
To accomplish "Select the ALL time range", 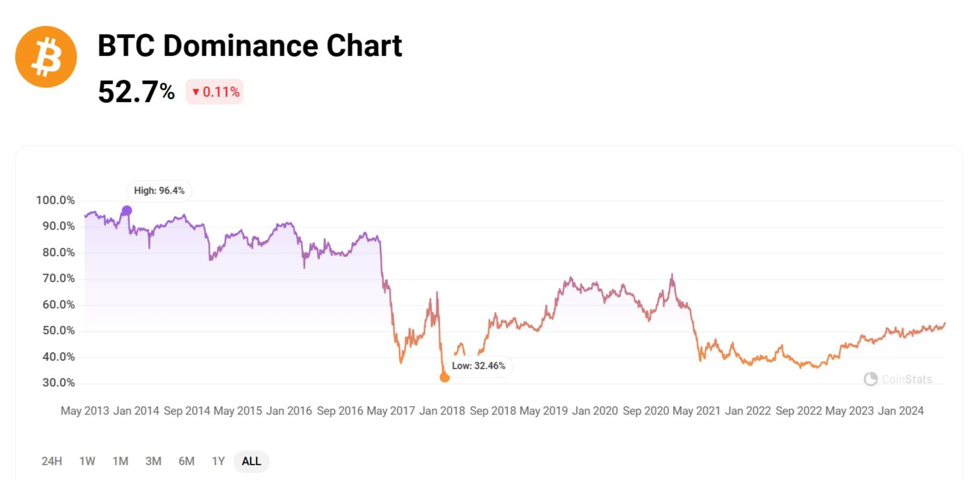I will (x=251, y=461).
